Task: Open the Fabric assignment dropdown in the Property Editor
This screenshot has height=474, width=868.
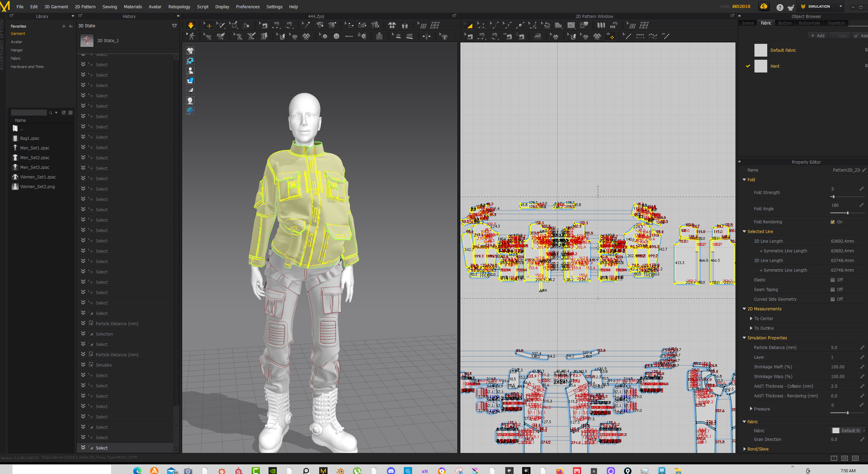Action: (x=864, y=431)
